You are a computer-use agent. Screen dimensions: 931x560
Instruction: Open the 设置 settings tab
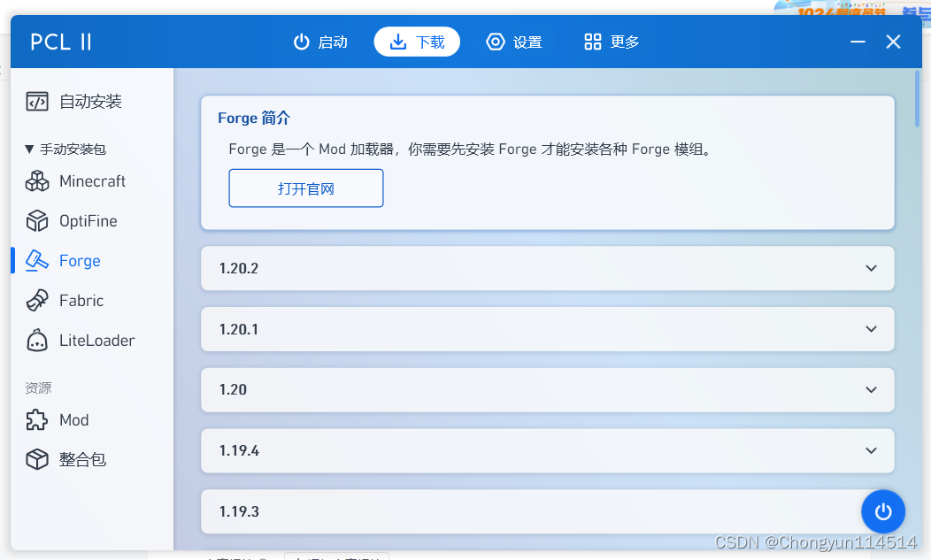click(514, 42)
